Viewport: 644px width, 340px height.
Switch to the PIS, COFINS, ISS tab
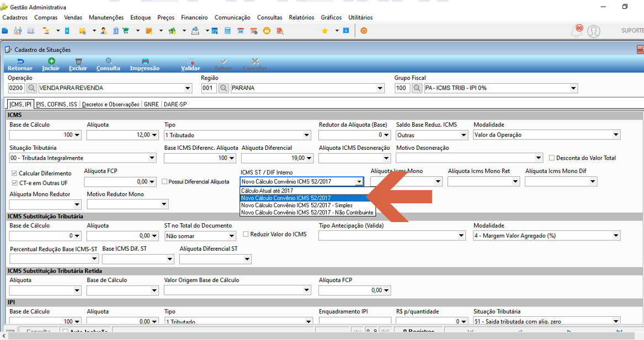point(57,105)
